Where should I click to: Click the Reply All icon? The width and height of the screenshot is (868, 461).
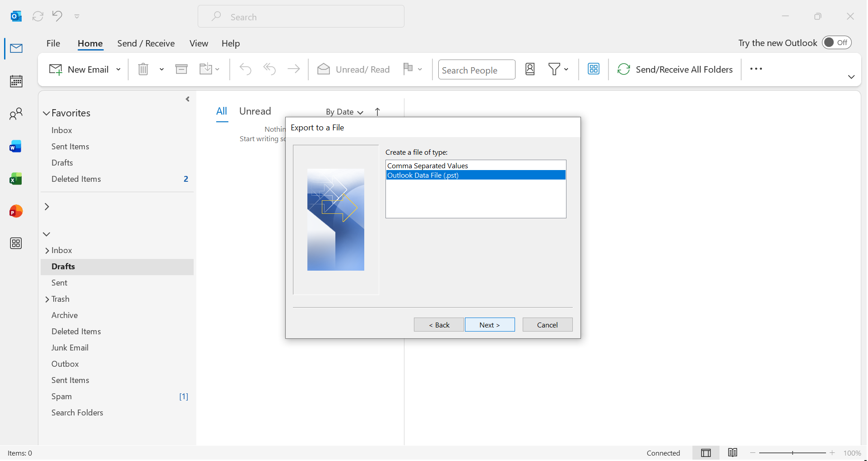270,69
